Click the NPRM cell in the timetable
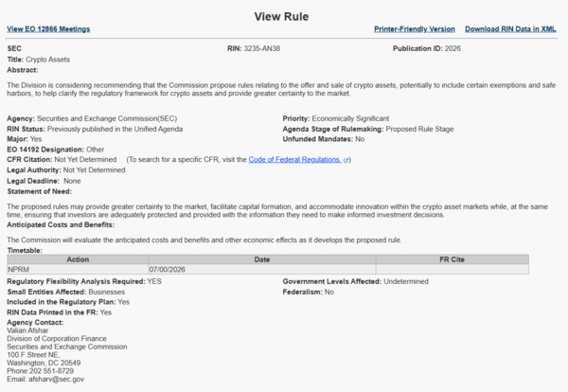Image resolution: width=568 pixels, height=392 pixels. tap(78, 270)
